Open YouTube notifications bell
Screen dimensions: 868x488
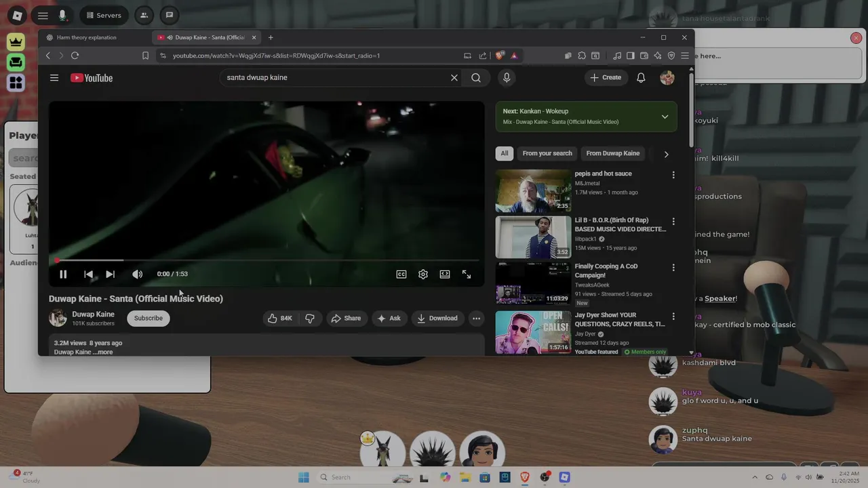(641, 78)
